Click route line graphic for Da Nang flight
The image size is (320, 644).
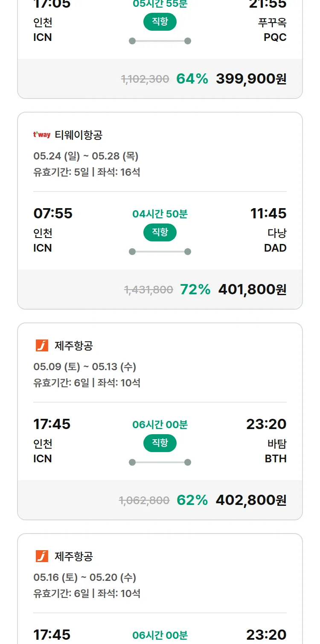pos(160,252)
